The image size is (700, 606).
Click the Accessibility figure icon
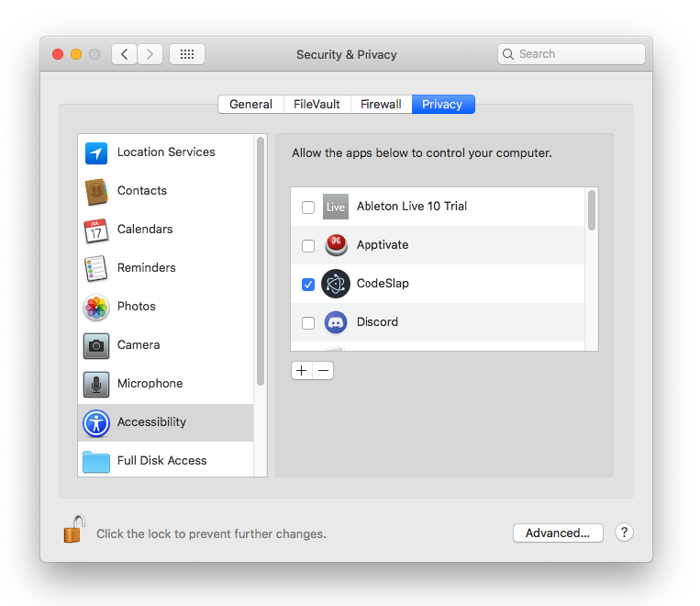click(x=96, y=423)
